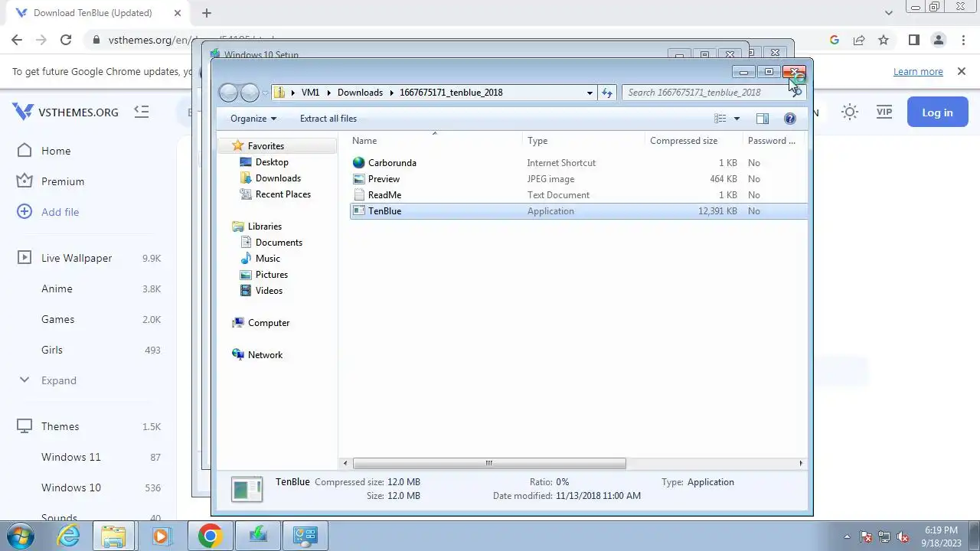The width and height of the screenshot is (980, 551).
Task: Change view using the views icon
Action: click(720, 119)
